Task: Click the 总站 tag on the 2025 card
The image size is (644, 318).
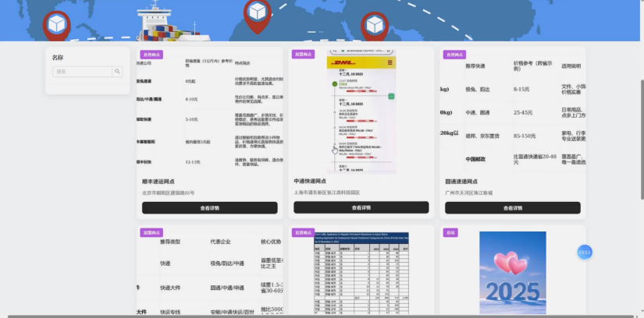Action: (450, 232)
